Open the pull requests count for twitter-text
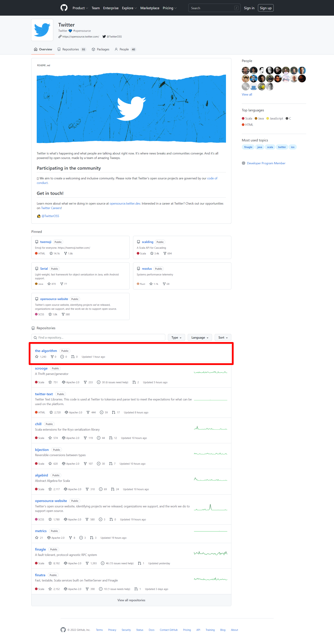334x644 pixels. pyautogui.click(x=116, y=412)
